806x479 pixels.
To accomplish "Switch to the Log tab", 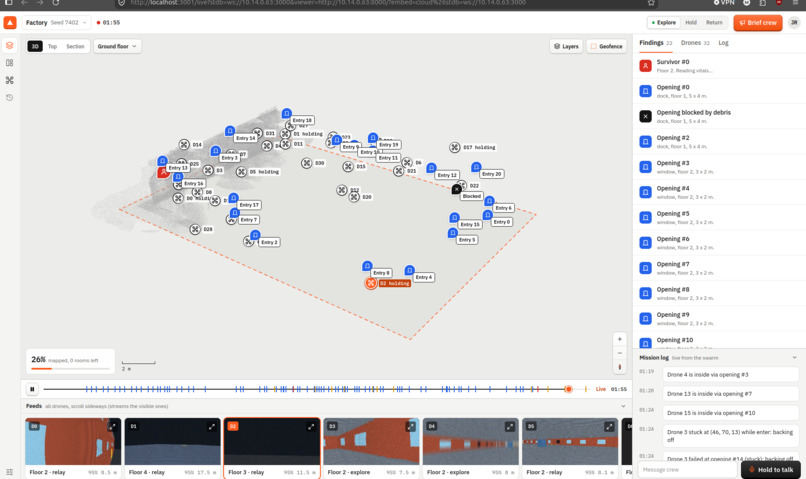I will point(723,43).
